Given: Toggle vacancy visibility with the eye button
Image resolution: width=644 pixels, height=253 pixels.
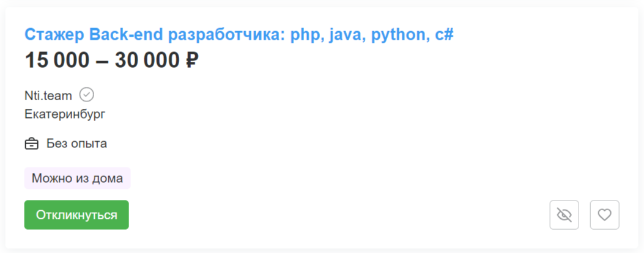Looking at the screenshot, I should [x=564, y=215].
